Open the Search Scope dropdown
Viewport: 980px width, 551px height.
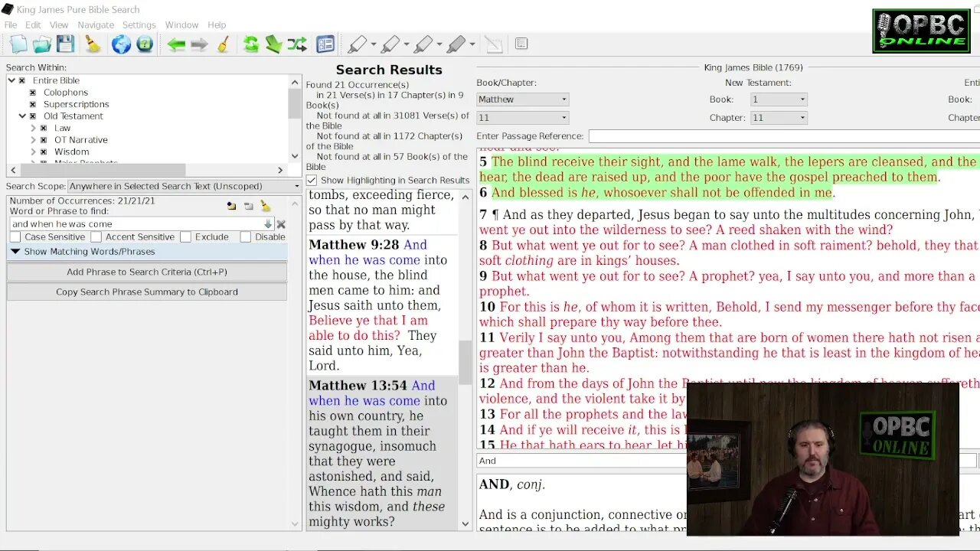[x=185, y=186]
